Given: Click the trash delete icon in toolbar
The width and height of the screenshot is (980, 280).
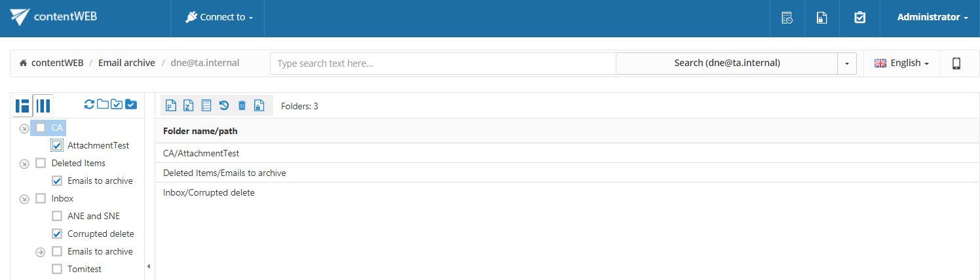Looking at the screenshot, I should coord(242,105).
